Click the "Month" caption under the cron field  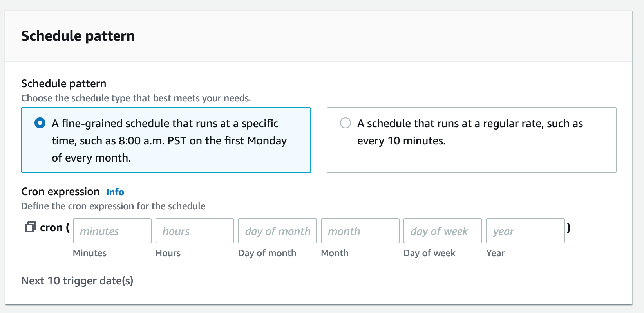[335, 253]
